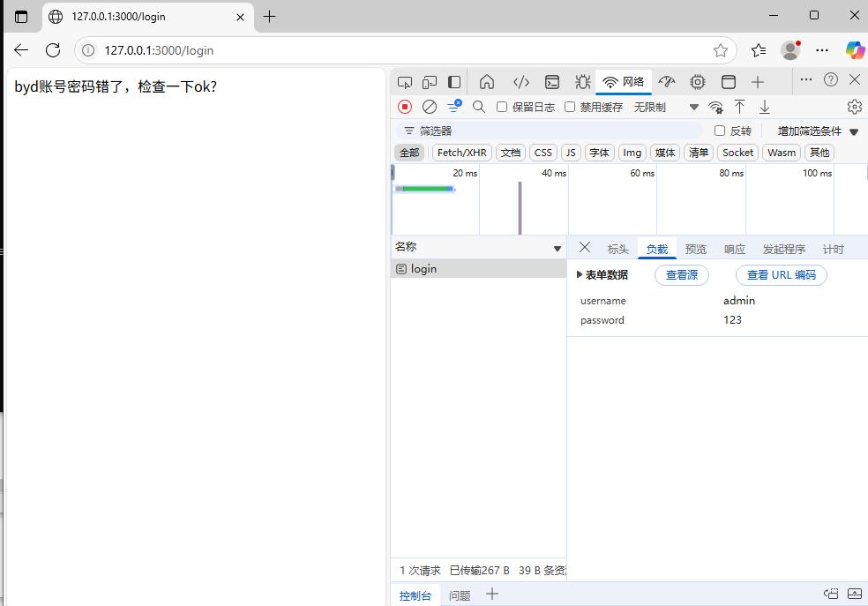Viewport: 868px width, 606px height.
Task: Search the network log
Action: (479, 107)
